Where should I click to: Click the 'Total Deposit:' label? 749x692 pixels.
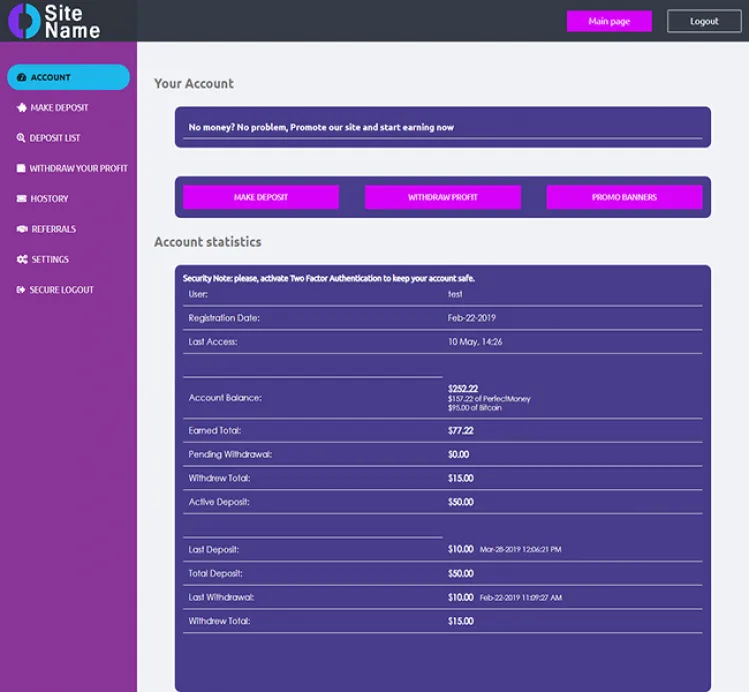point(215,574)
